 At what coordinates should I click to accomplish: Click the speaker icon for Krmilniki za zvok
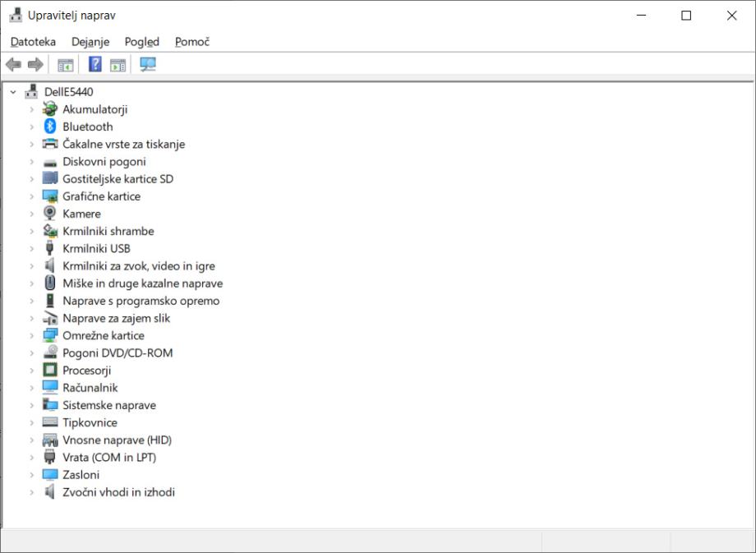(x=49, y=265)
